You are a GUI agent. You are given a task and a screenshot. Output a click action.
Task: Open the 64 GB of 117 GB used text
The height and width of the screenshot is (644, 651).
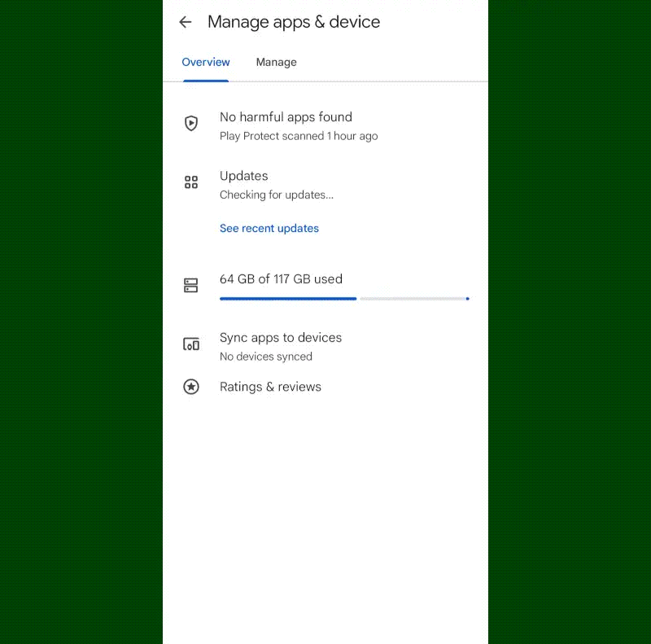click(x=281, y=278)
